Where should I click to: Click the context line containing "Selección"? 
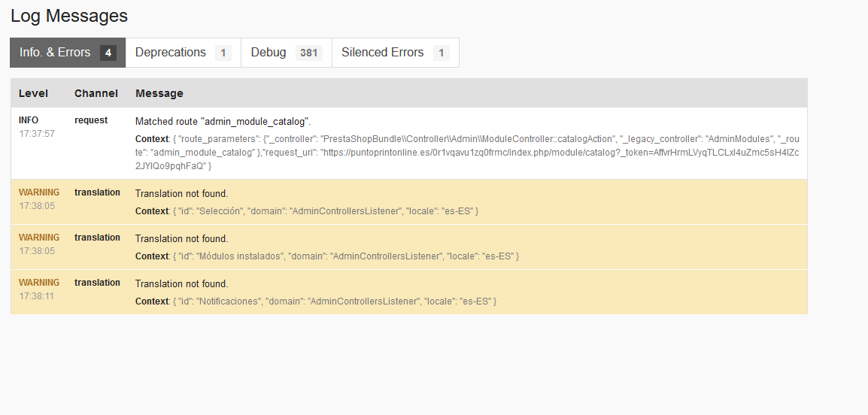pyautogui.click(x=307, y=211)
